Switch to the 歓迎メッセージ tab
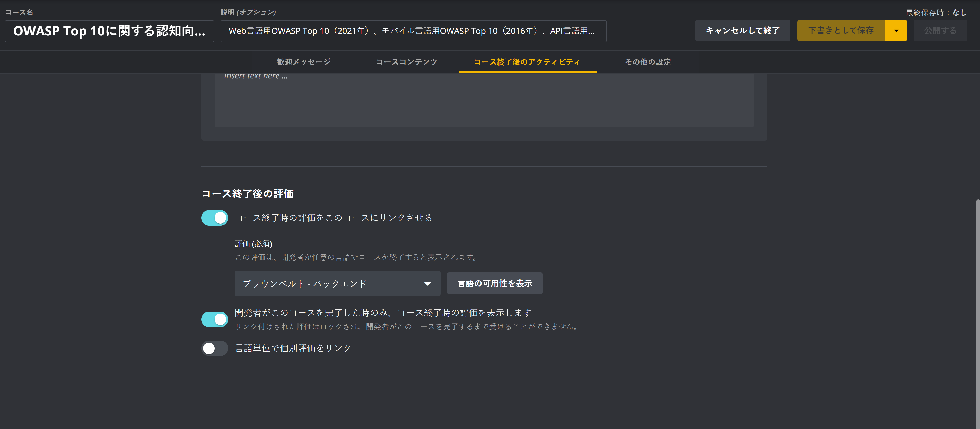Viewport: 980px width, 429px height. pyautogui.click(x=304, y=62)
